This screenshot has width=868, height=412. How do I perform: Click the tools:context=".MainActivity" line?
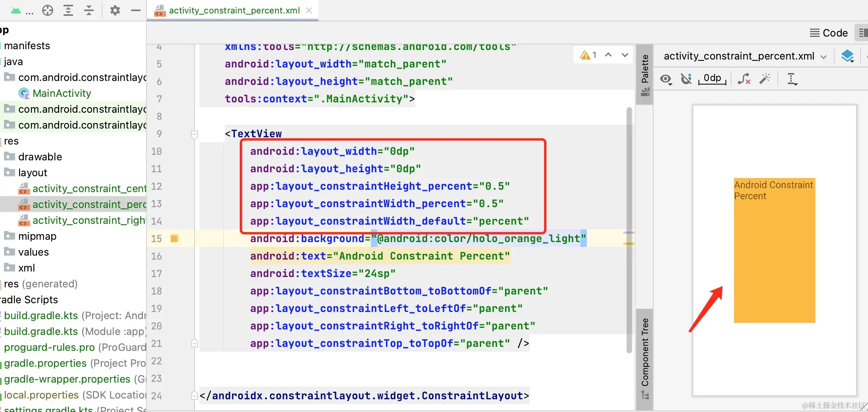point(320,99)
